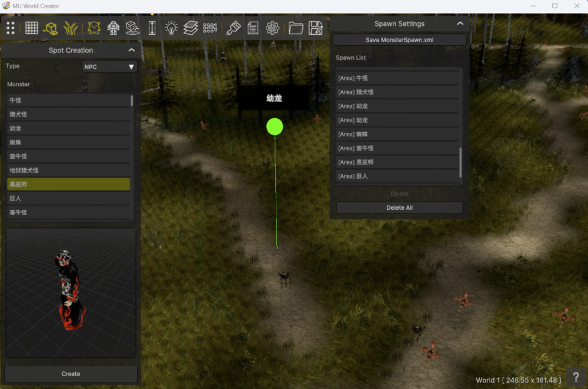This screenshot has width=588, height=389.
Task: Select [Area] 巨人 in the Spawn List
Action: pyautogui.click(x=397, y=176)
